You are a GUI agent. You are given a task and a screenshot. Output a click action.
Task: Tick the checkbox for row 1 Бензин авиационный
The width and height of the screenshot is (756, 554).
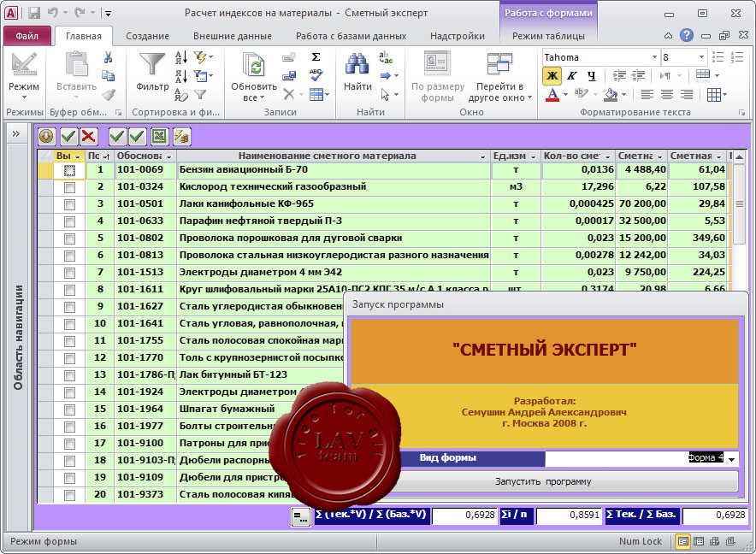point(69,170)
